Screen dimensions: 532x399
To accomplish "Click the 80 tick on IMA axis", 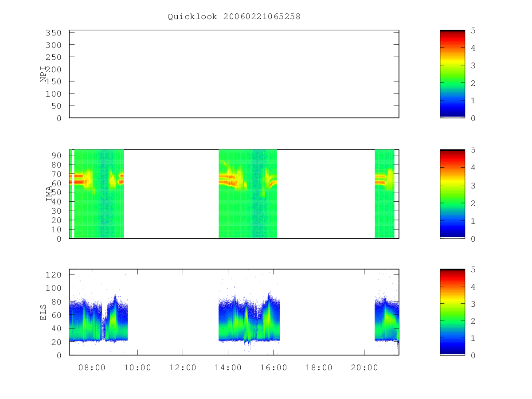I will (x=57, y=164).
